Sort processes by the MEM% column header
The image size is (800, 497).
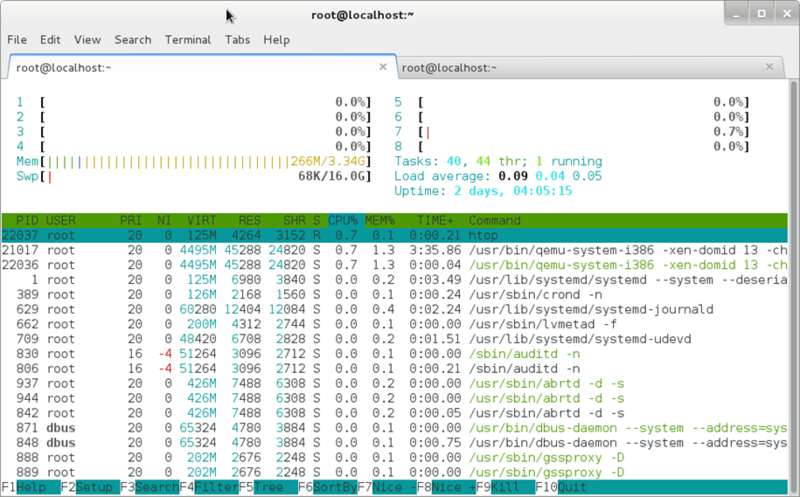point(379,220)
